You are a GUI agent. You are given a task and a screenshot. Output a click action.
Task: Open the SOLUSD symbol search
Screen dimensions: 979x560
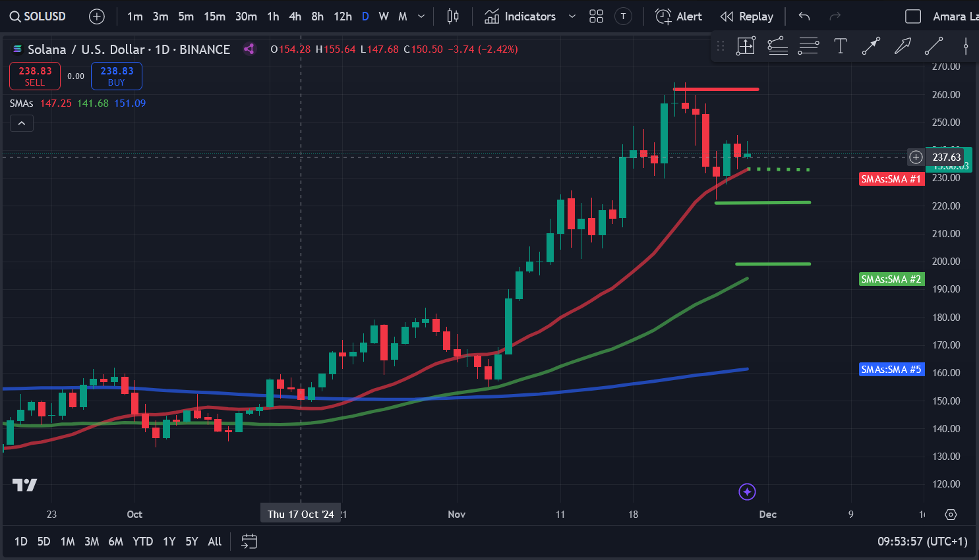coord(38,16)
